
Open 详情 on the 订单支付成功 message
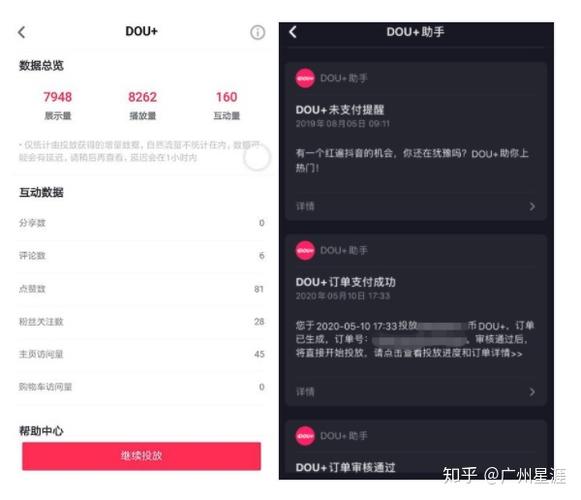click(x=305, y=392)
